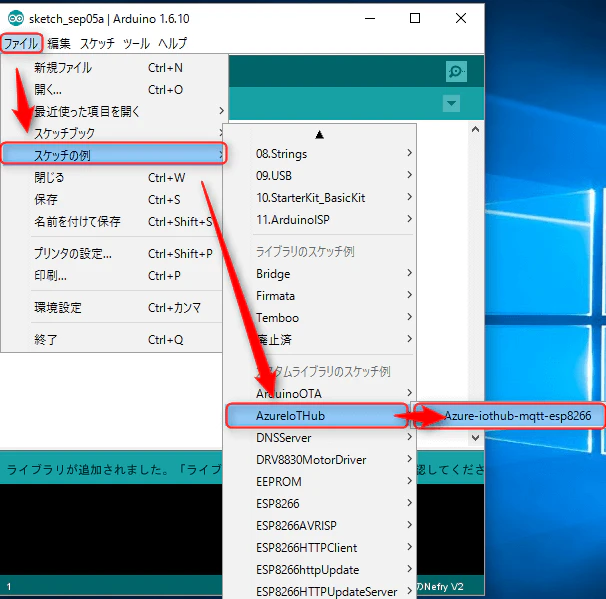Viewport: 606px width, 599px height.
Task: Click the tab dropdown arrow button
Action: click(451, 103)
